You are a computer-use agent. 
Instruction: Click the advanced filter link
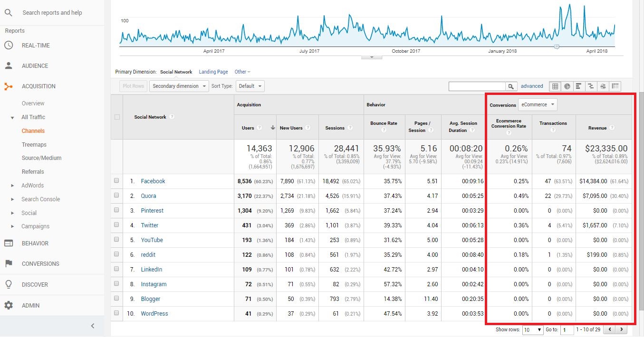(x=532, y=86)
